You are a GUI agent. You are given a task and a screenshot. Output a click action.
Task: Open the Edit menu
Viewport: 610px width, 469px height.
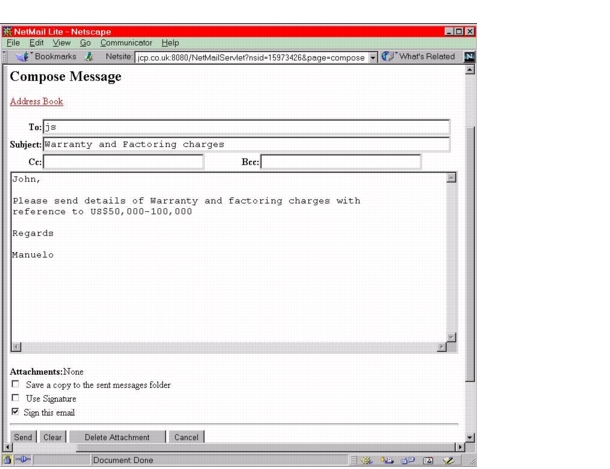[37, 43]
